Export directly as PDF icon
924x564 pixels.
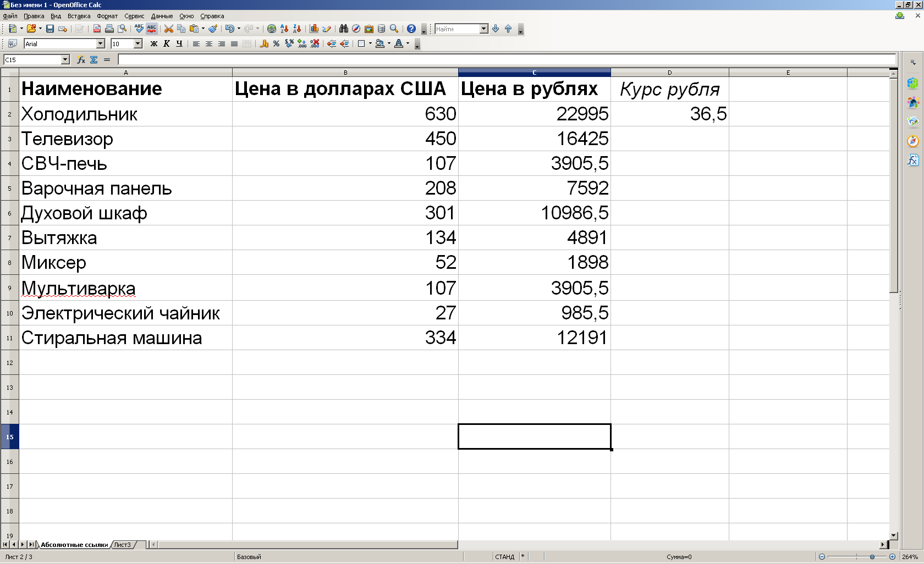[x=97, y=29]
